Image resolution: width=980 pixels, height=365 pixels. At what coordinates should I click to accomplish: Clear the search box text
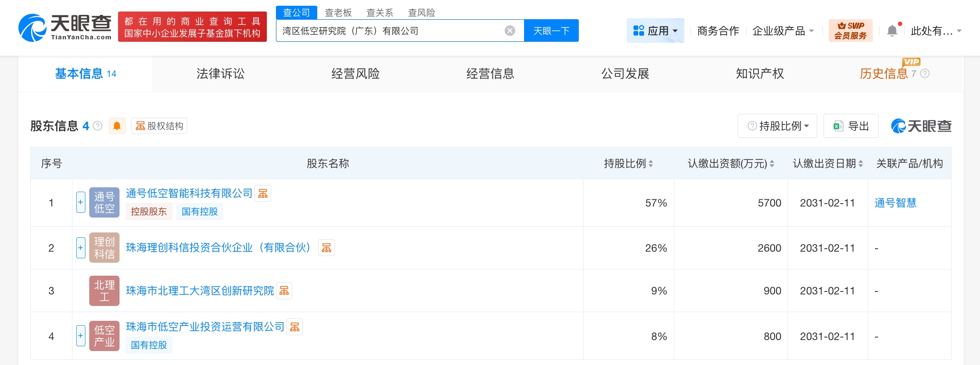(x=510, y=31)
